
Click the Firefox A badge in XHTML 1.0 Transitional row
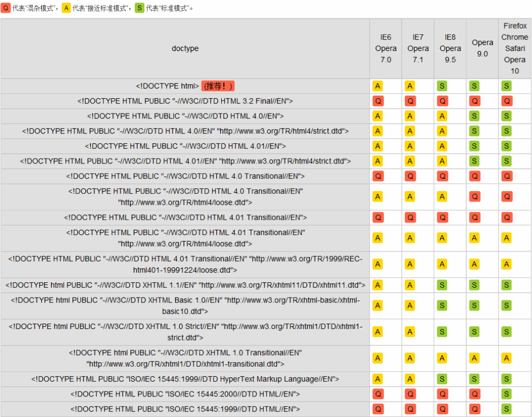[506, 358]
